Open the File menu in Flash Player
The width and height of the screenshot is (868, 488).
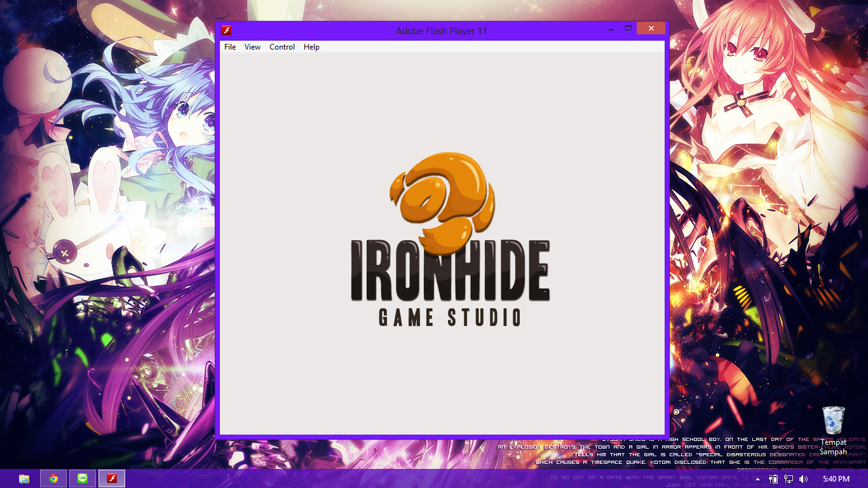click(x=230, y=47)
